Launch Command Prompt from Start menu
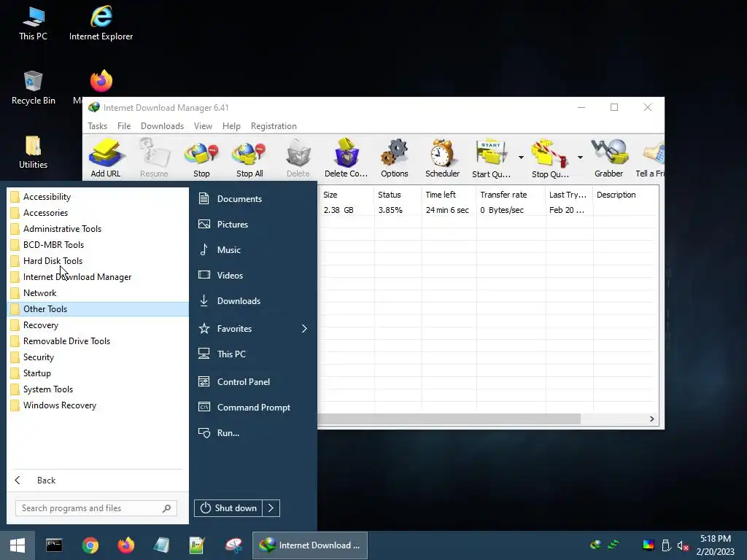The image size is (747, 560). (253, 408)
